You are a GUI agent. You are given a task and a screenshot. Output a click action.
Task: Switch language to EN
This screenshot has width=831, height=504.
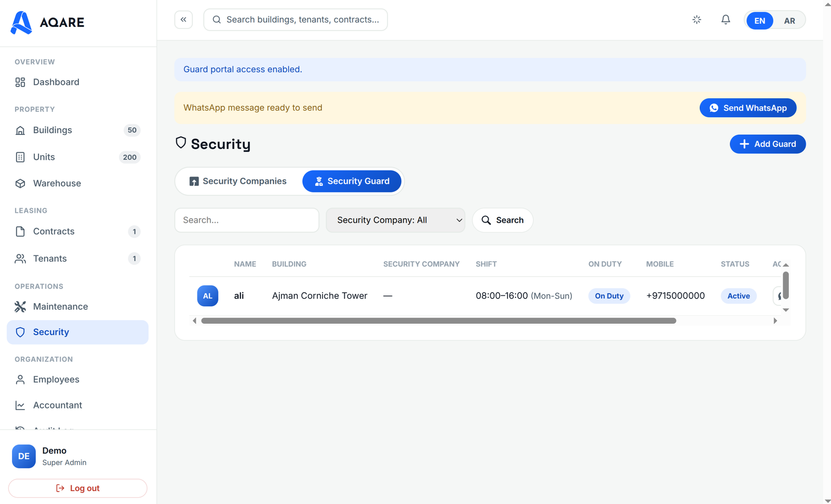(759, 21)
